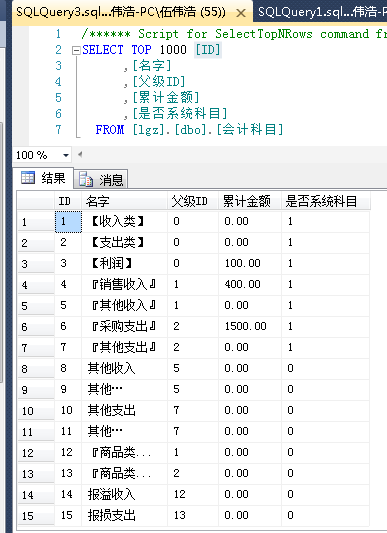
Task: Click the [ID] token in query editor
Action: [x=208, y=50]
